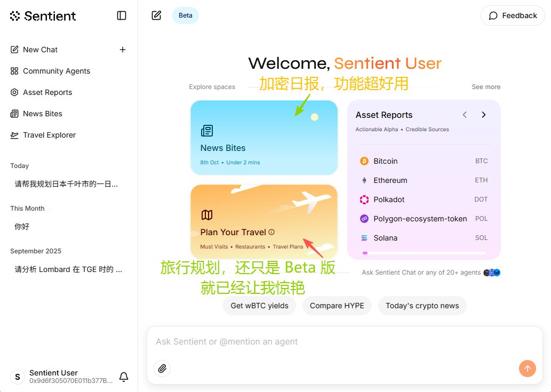This screenshot has width=551, height=392.
Task: Click the See more link
Action: point(485,87)
